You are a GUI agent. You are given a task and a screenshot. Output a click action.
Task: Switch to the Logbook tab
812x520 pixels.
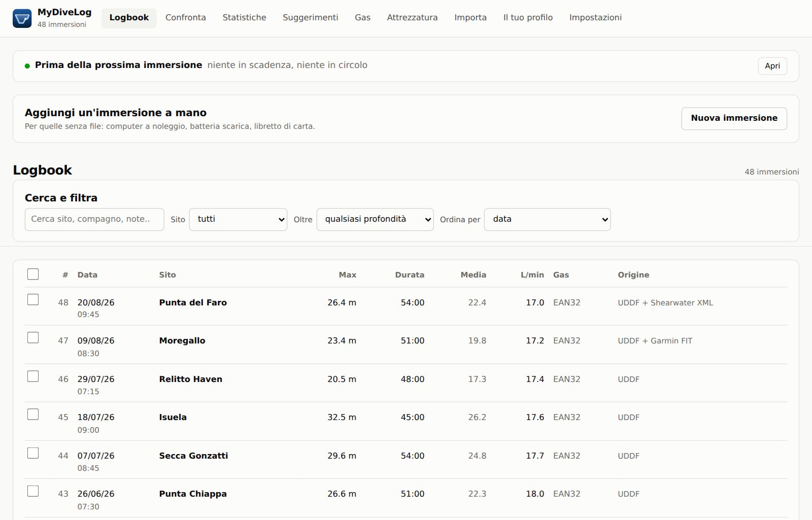[x=129, y=18]
